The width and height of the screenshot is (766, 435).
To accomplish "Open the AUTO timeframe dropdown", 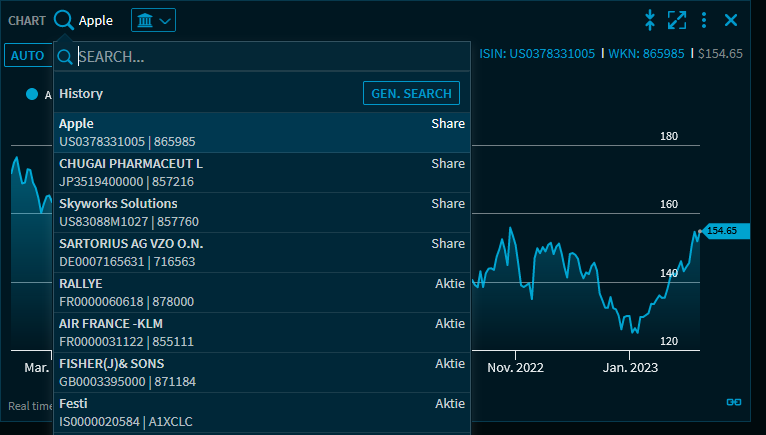I will 27,55.
